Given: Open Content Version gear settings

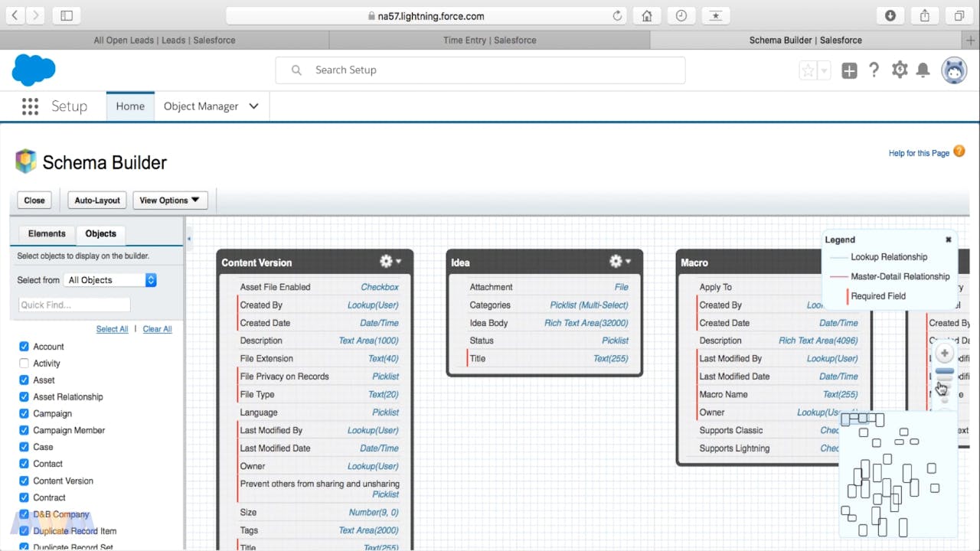Looking at the screenshot, I should coord(390,262).
